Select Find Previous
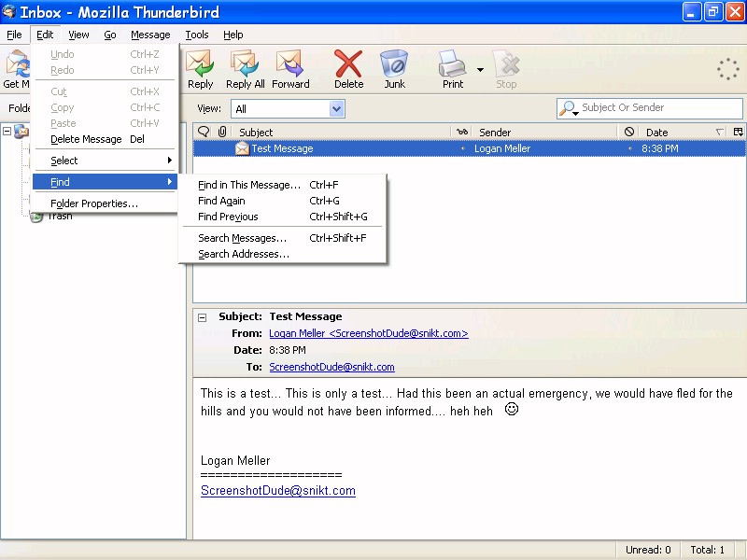 (283, 217)
